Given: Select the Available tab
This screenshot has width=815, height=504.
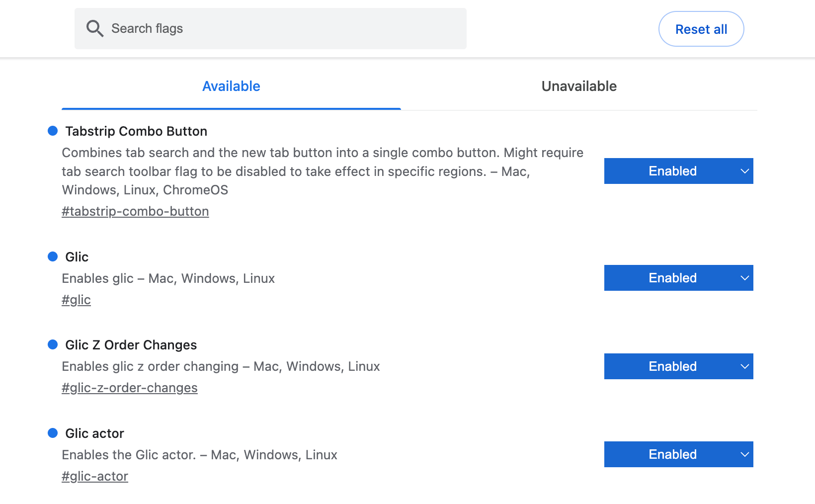Looking at the screenshot, I should pos(231,86).
